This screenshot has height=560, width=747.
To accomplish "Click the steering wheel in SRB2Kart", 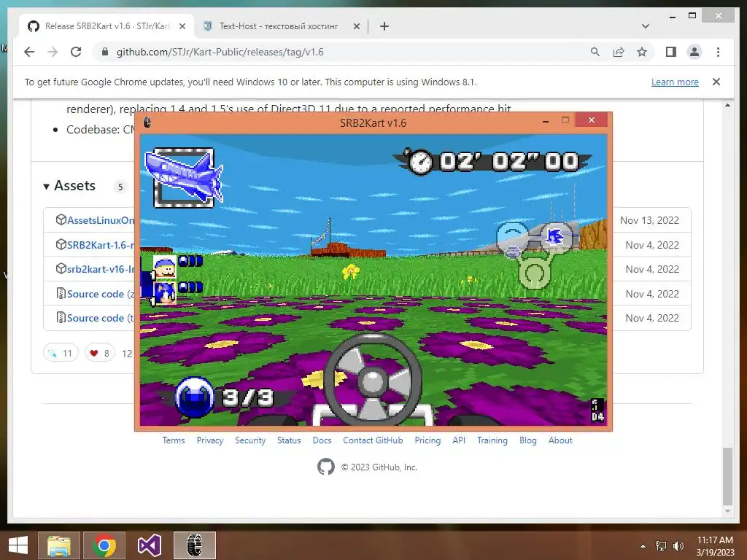I will 373,379.
